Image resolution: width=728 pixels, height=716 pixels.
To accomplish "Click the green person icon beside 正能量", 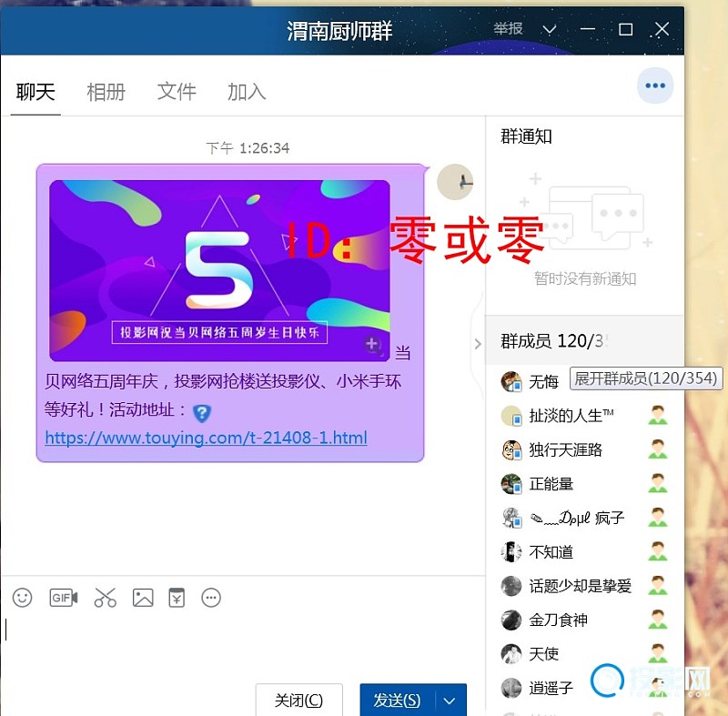I will [658, 483].
